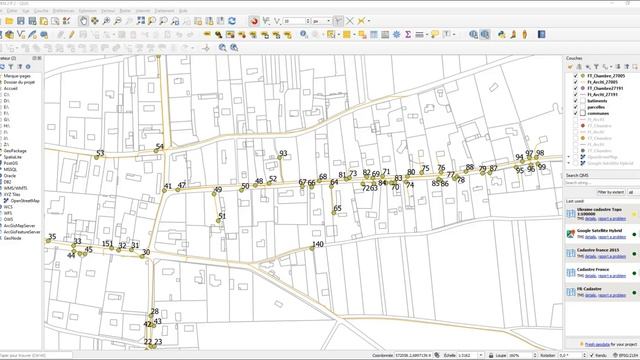The image size is (640, 360).
Task: Uncheck the Ft_Archi_27191 layer visibility
Action: click(576, 94)
